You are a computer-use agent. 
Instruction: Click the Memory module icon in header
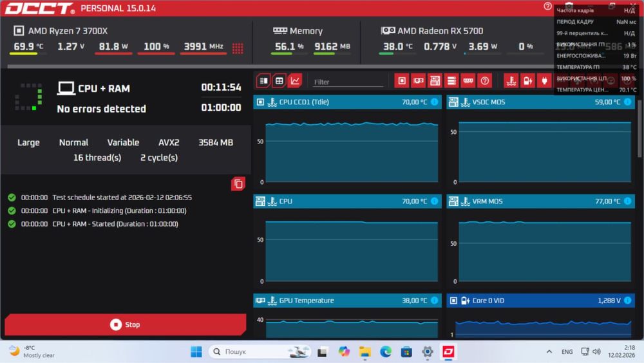pyautogui.click(x=280, y=30)
